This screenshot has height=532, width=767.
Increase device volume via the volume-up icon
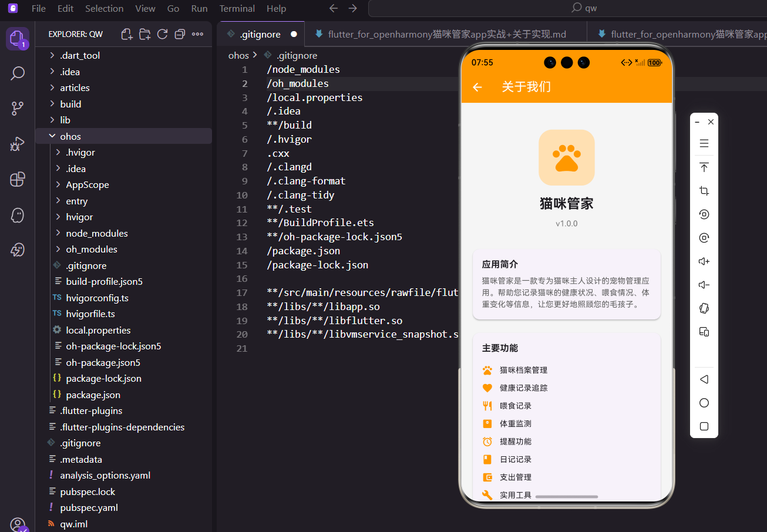coord(704,261)
